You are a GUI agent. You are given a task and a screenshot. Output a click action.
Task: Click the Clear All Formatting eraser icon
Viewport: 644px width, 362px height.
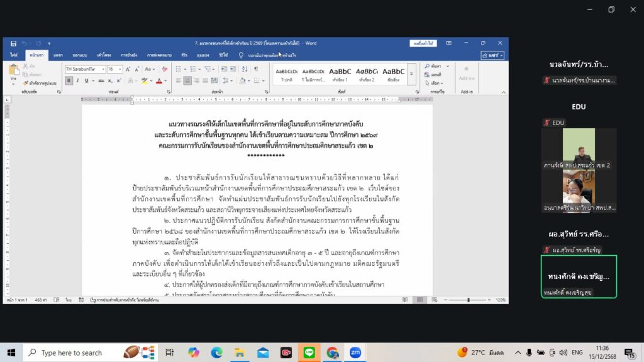coord(165,69)
